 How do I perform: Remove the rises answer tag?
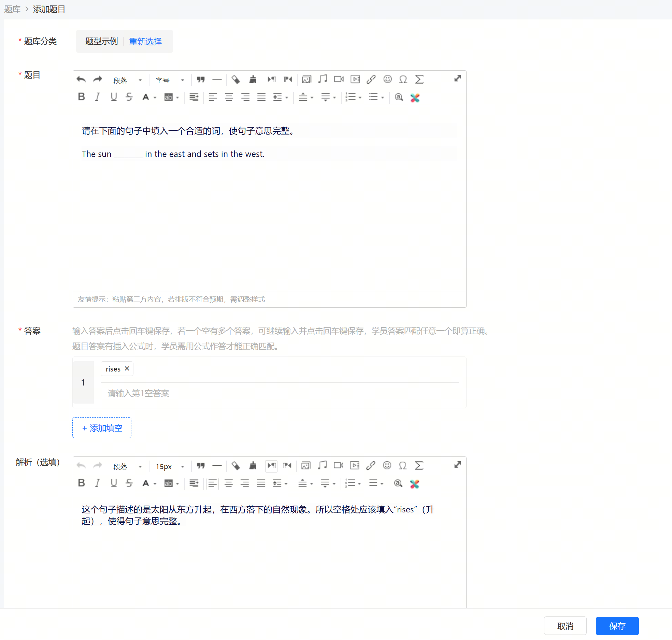click(x=127, y=369)
